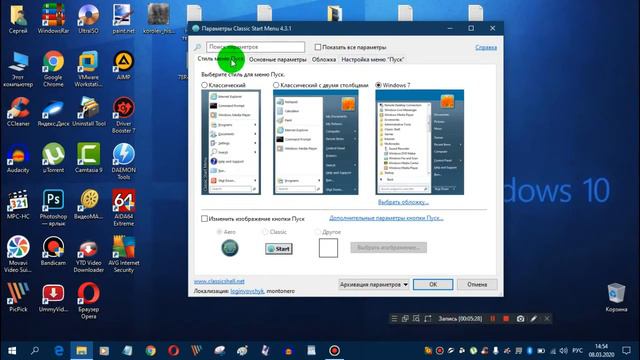Pause recording in the recorder toolbar
Image resolution: width=640 pixels, height=360 pixels.
click(493, 319)
